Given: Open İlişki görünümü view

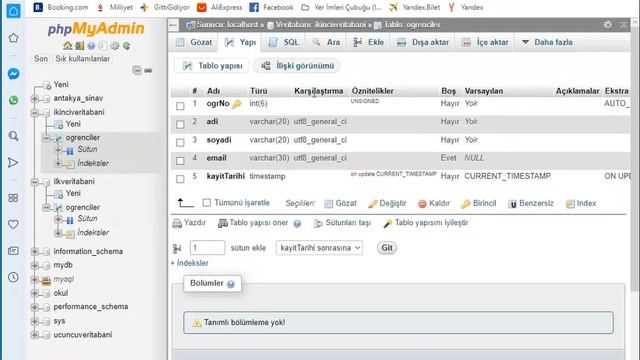Looking at the screenshot, I should [297, 66].
